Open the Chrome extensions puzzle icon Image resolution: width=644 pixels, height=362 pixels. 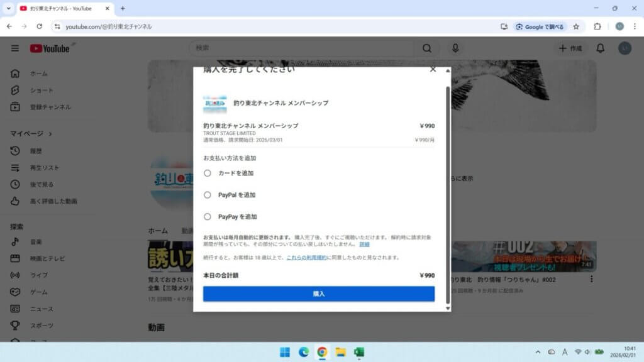coord(597,26)
